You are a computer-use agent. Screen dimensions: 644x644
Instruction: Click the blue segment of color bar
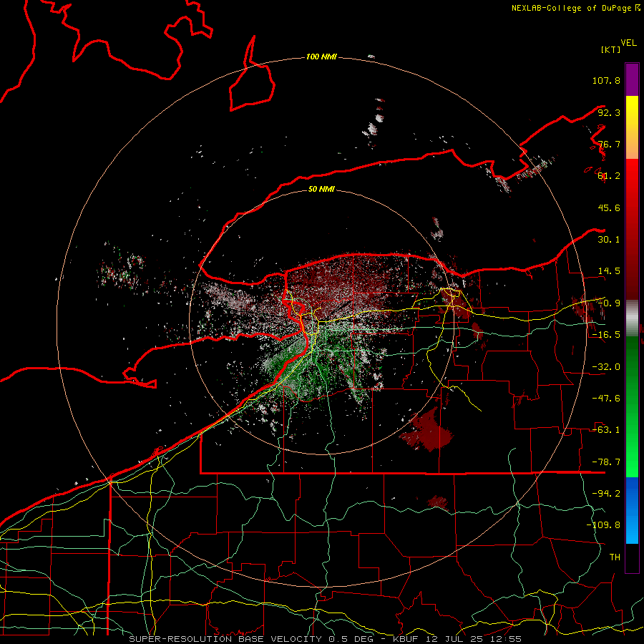(x=632, y=510)
